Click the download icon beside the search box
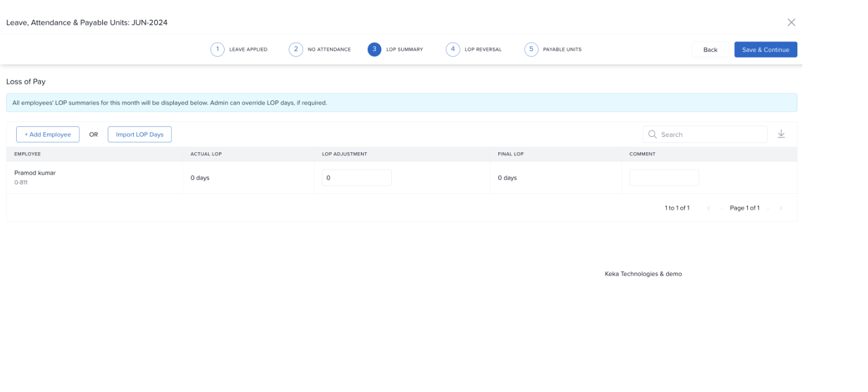Image resolution: width=868 pixels, height=392 pixels. [781, 134]
